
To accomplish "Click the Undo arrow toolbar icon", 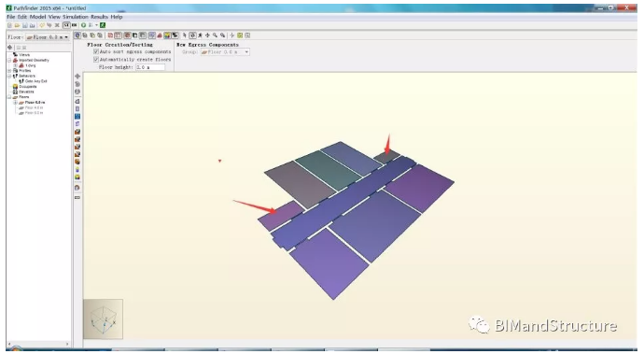I will (x=42, y=25).
